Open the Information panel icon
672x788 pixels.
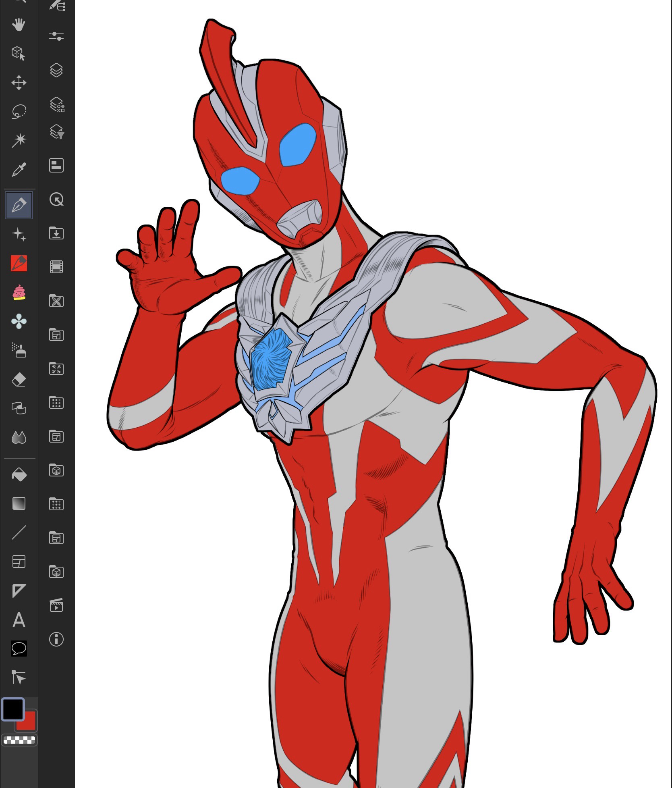(56, 639)
